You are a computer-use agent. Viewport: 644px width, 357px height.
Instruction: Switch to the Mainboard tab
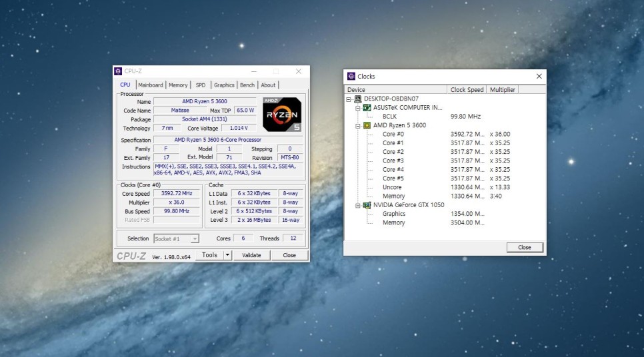coord(150,85)
